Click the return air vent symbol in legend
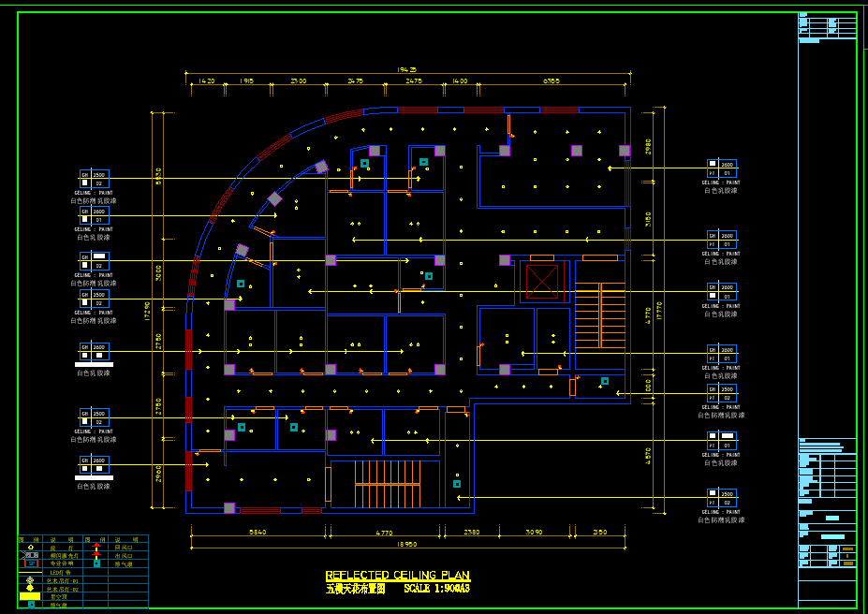The height and width of the screenshot is (614, 868). (96, 547)
